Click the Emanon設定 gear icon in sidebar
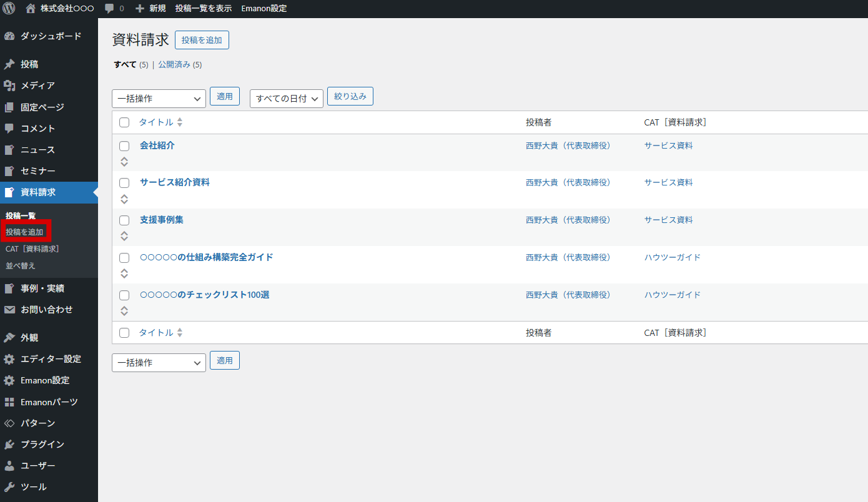The image size is (868, 502). click(x=9, y=380)
